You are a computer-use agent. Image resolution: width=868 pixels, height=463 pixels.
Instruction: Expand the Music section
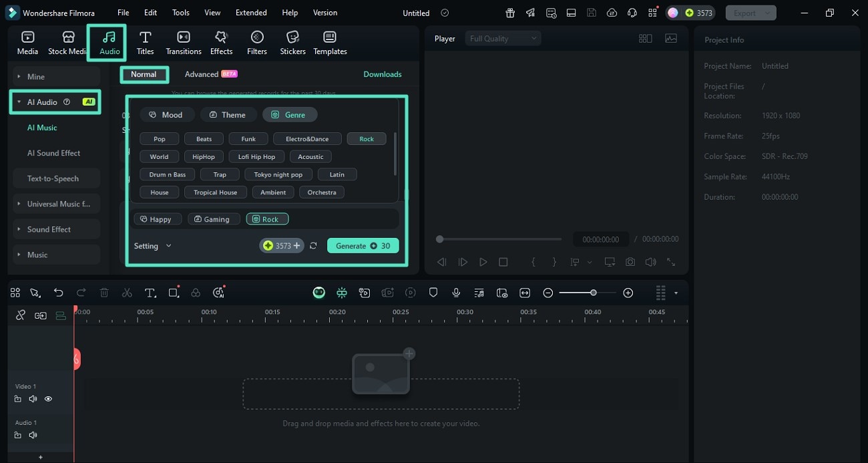56,255
